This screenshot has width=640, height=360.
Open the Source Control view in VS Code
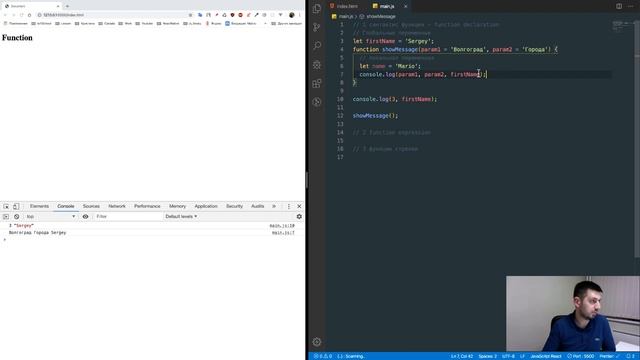(317, 27)
